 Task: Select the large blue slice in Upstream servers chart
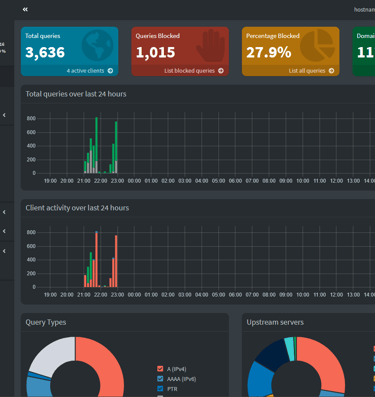coord(260,378)
